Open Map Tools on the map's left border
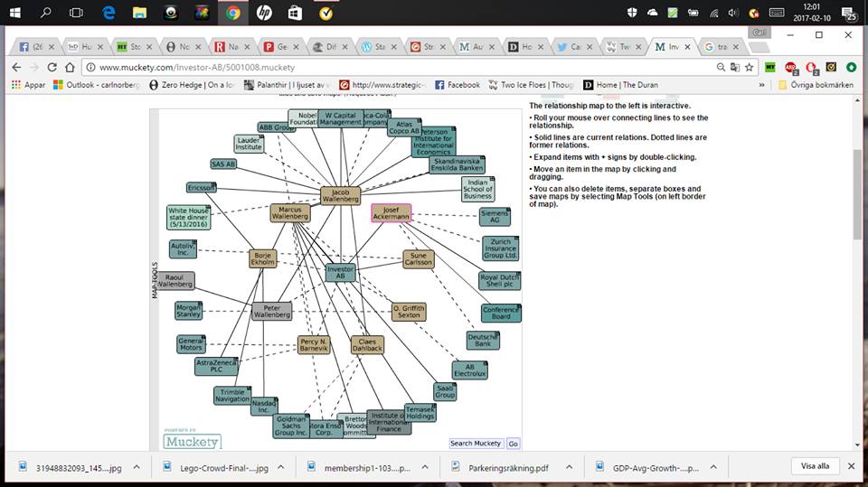Image resolution: width=868 pixels, height=487 pixels. pyautogui.click(x=155, y=280)
